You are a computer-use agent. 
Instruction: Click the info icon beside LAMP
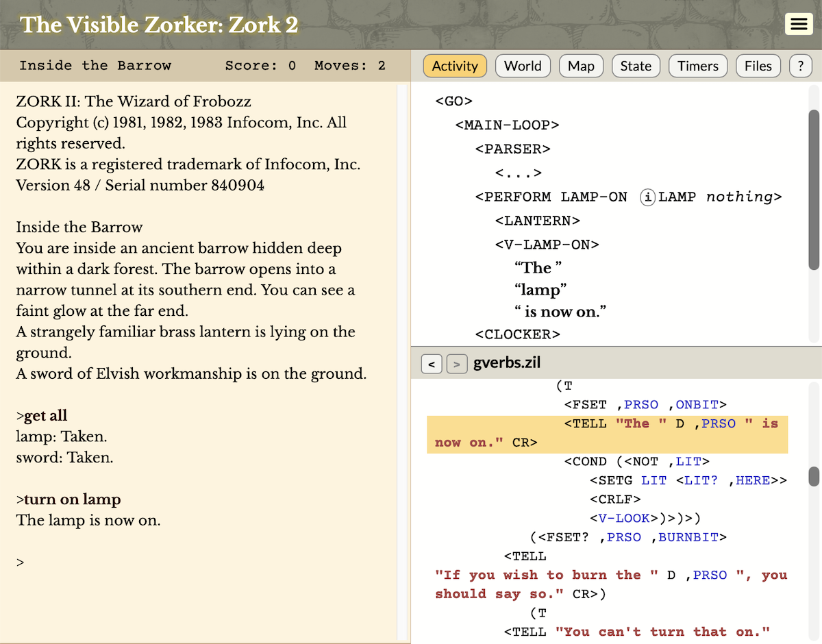647,197
